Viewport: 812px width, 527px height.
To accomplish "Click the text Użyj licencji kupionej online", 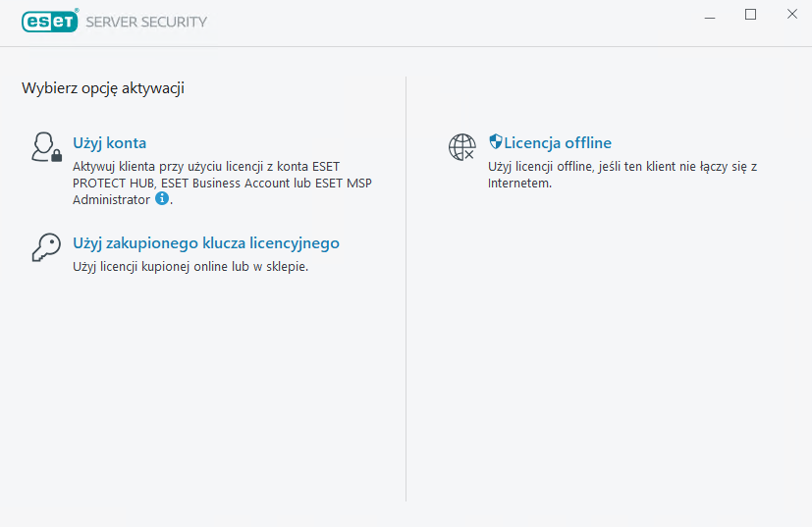I will click(x=190, y=267).
